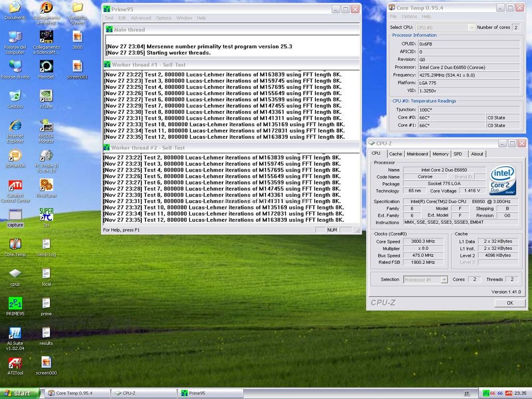Launch Internet Explorer from desktop

(15, 131)
